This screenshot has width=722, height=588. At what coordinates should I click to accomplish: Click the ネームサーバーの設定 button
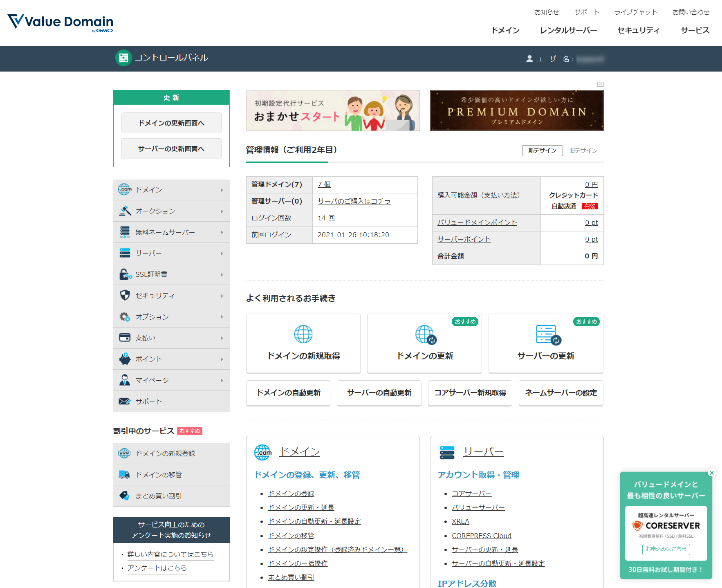[x=561, y=393]
